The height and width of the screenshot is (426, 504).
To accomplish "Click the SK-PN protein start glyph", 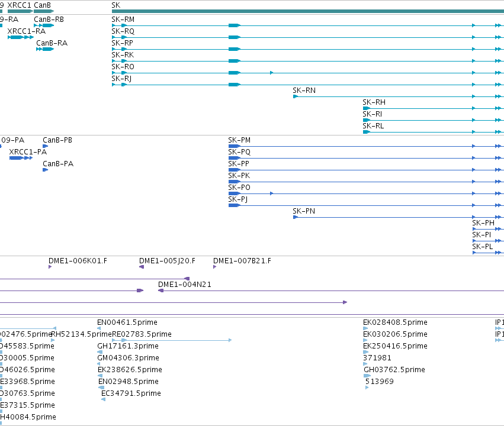I will (296, 217).
